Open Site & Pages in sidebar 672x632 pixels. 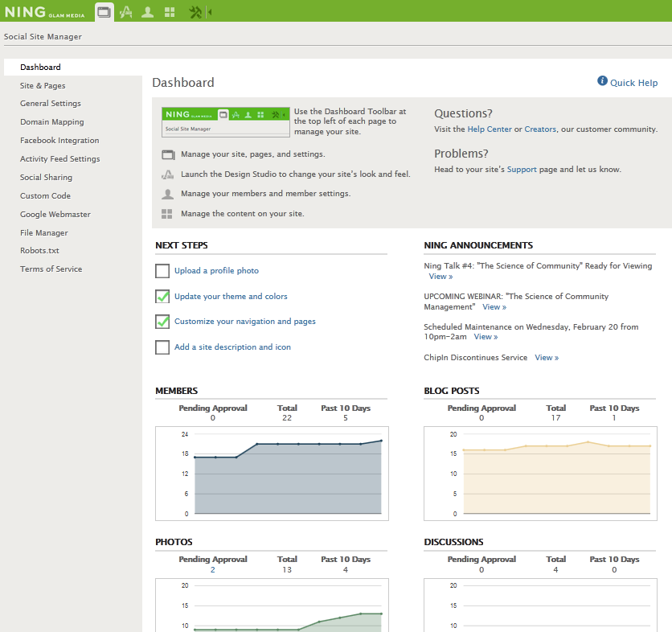coord(43,86)
